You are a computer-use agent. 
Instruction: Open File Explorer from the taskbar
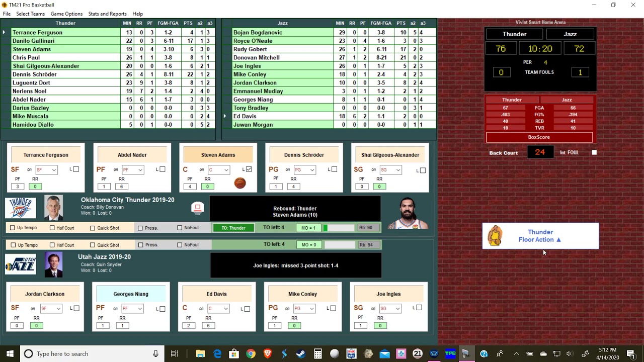(200, 354)
